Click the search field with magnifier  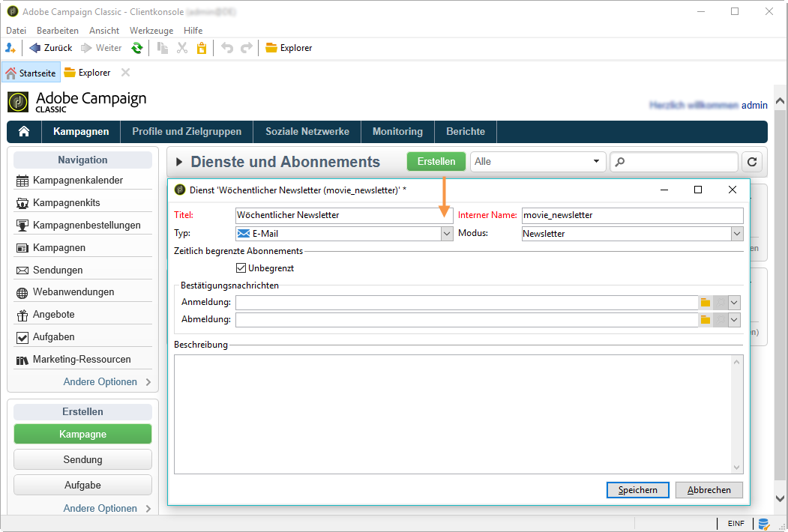673,162
